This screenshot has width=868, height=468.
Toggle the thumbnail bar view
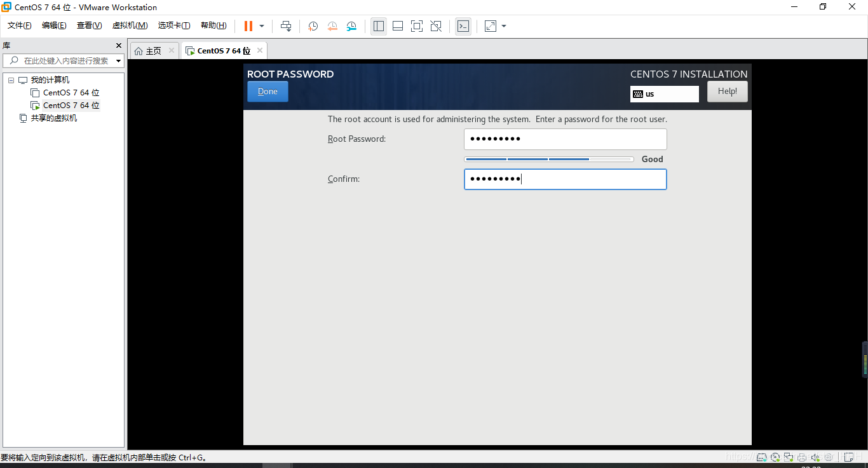click(398, 26)
